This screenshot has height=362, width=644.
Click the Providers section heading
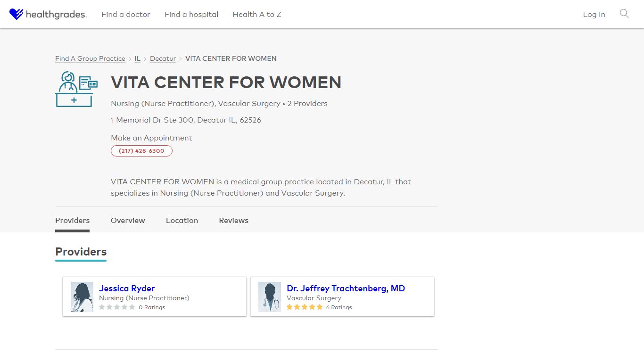81,252
